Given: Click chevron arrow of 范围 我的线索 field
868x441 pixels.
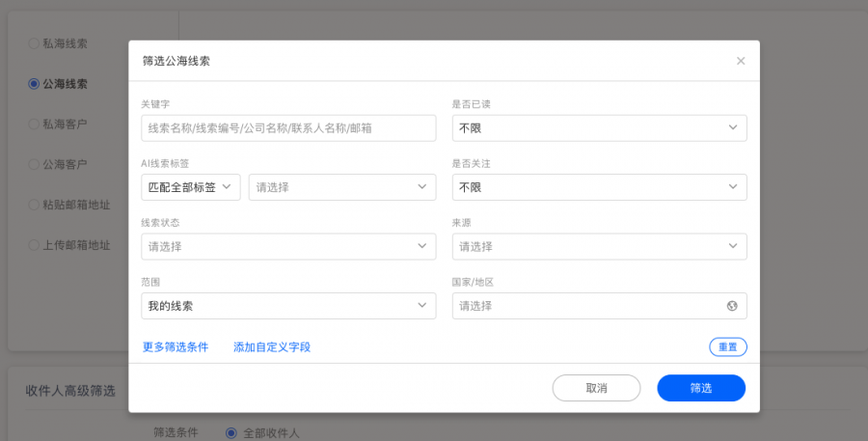Looking at the screenshot, I should pos(421,305).
